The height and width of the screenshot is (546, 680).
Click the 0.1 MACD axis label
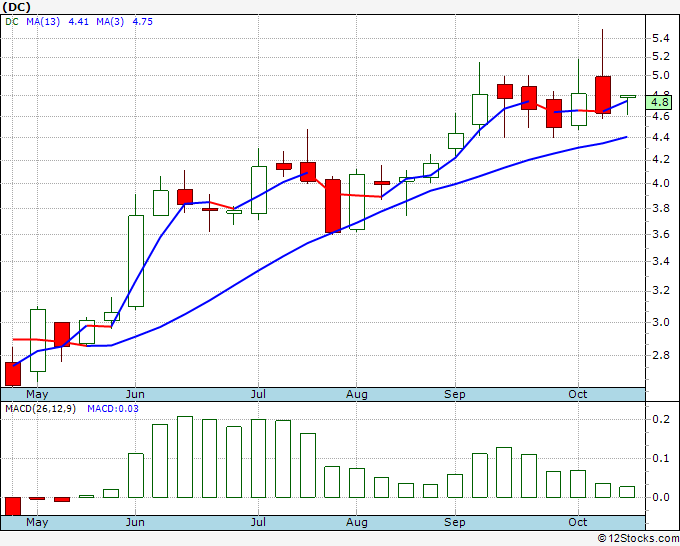pos(660,458)
